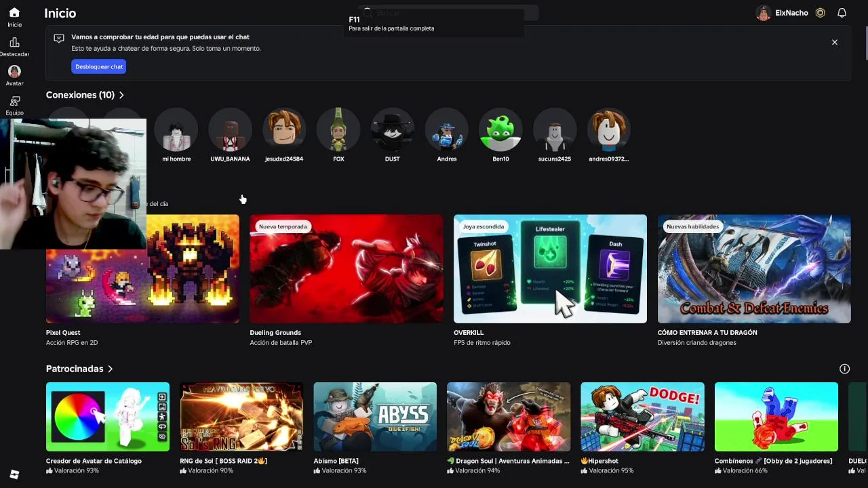Click the Desbloquear chat button
Screen dimensions: 868x488
pyautogui.click(x=99, y=66)
